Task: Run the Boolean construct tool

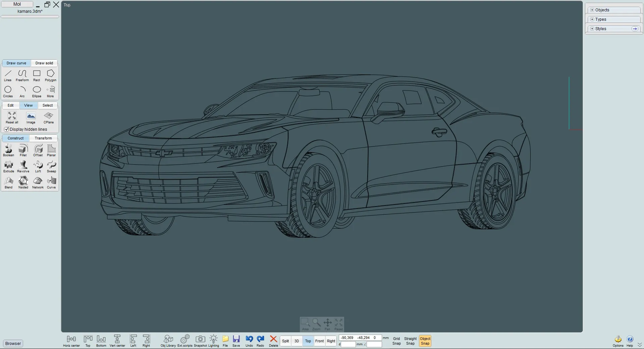Action: (8, 151)
